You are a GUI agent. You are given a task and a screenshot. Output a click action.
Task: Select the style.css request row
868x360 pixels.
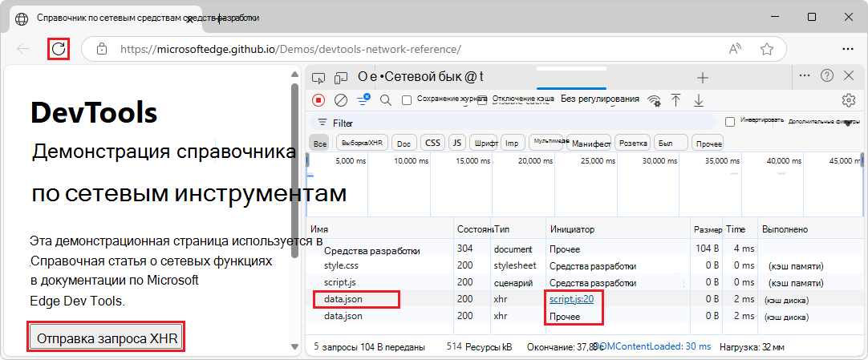(586, 266)
